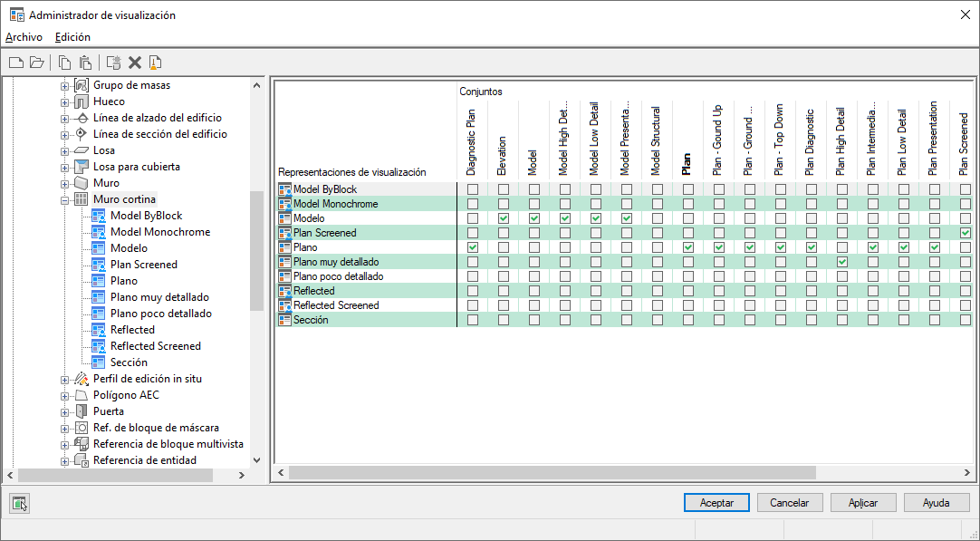
Task: Uncheck Modelo under Elevation column
Action: (503, 218)
